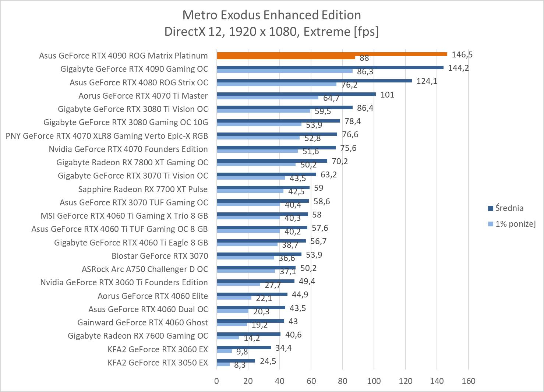This screenshot has height=392, width=544.
Task: Select the ASRock Arc A750 Challenger label
Action: 145,269
